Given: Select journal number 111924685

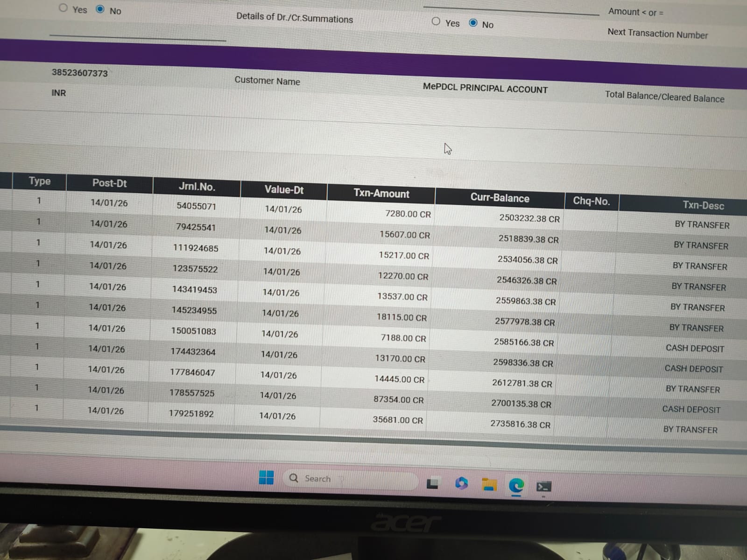Looking at the screenshot, I should pos(196,248).
